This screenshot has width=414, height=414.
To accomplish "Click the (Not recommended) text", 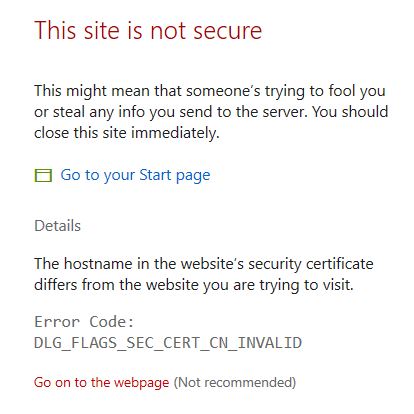I will tap(235, 382).
